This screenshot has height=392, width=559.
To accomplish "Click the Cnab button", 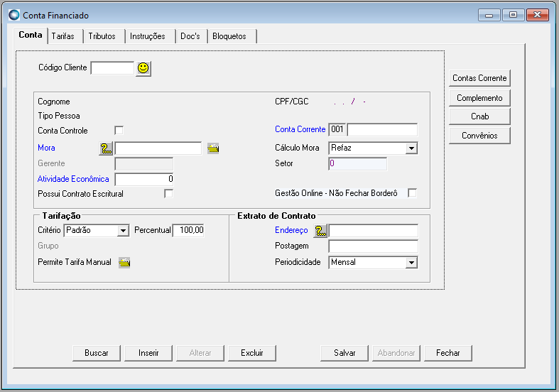I will coord(479,116).
